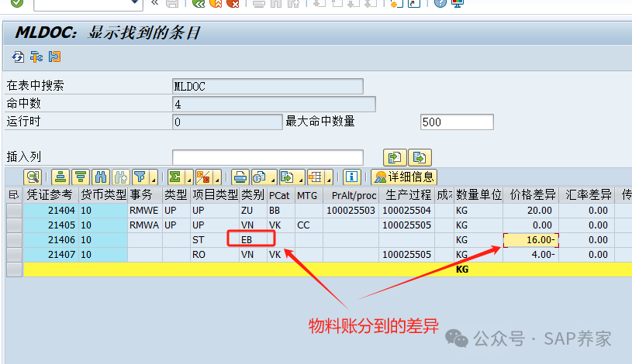Image resolution: width=632 pixels, height=364 pixels.
Task: Click the '货币类型' column header
Action: [103, 195]
